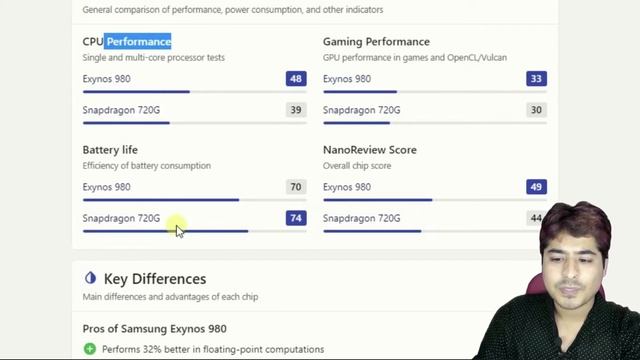Click the NanoReview Score badge 49

pos(536,187)
